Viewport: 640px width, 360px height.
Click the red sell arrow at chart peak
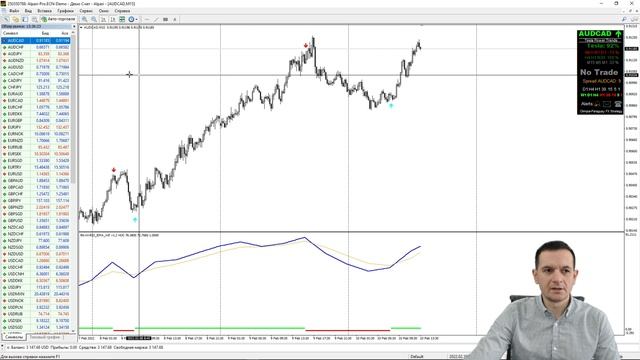click(306, 46)
